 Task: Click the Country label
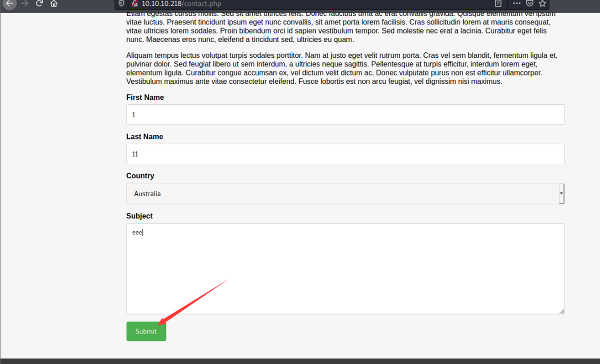[x=140, y=176]
